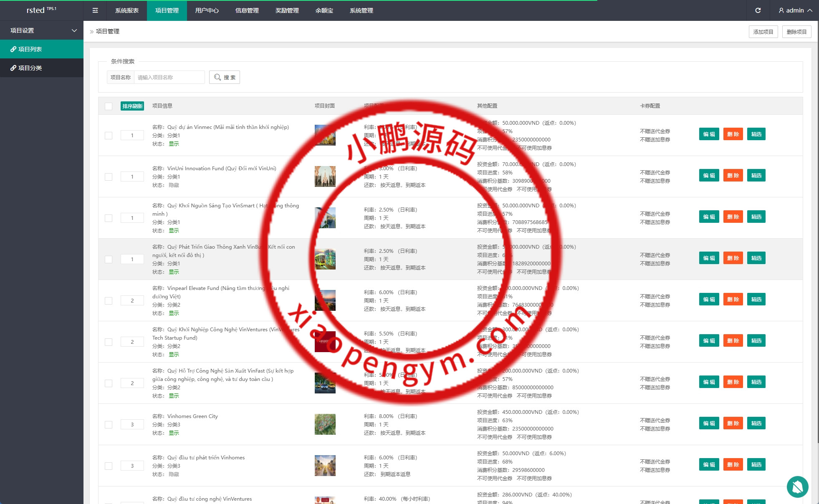Image resolution: width=819 pixels, height=504 pixels.
Task: Click 删除 for the VinSmart project
Action: (733, 217)
